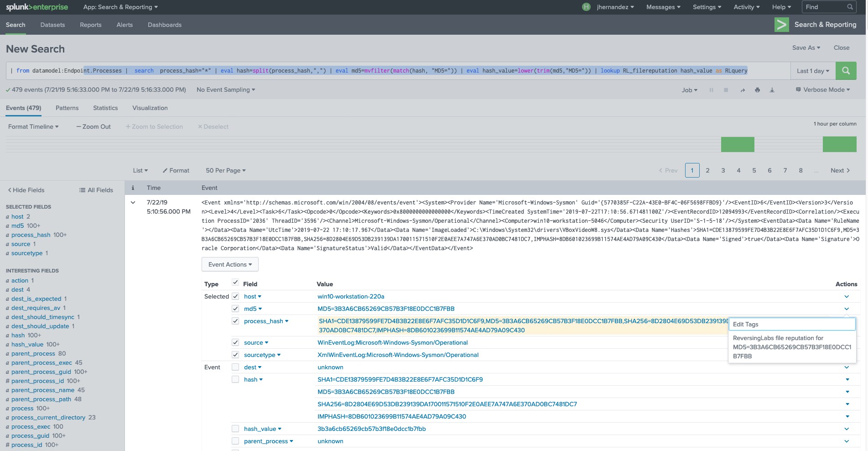Screen dimensions: 868x451
Task: Open the Job dropdown menu
Action: pyautogui.click(x=689, y=90)
